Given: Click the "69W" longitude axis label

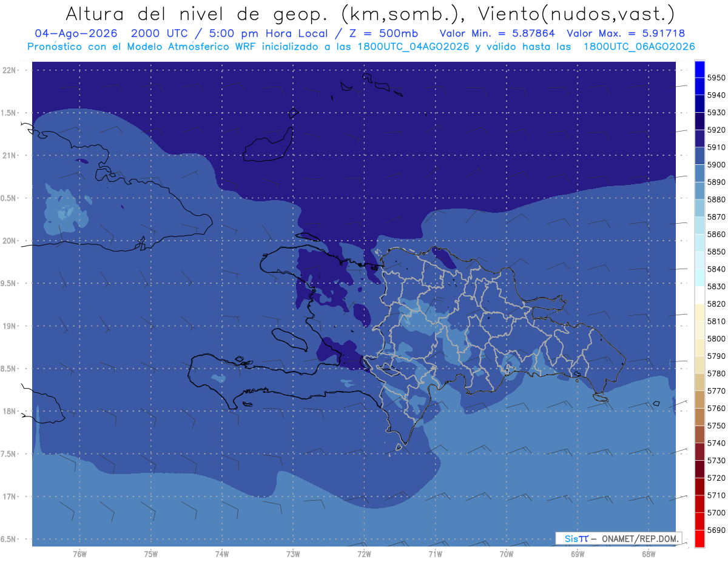Looking at the screenshot, I should pos(578,554).
